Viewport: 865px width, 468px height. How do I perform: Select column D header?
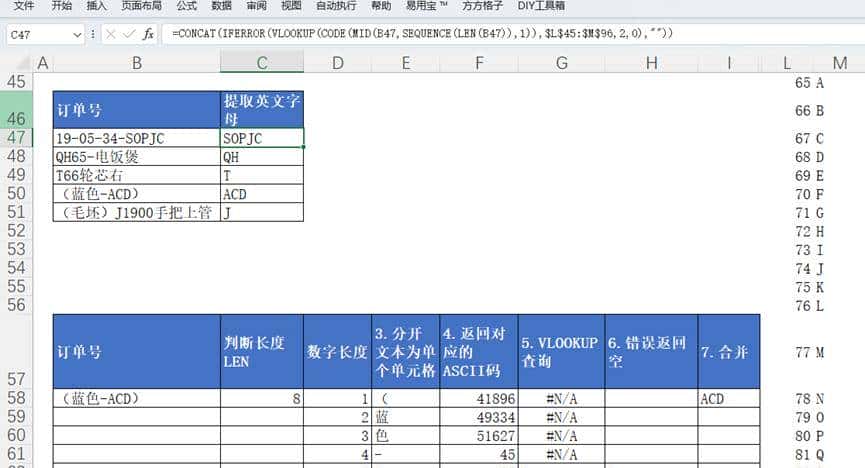pyautogui.click(x=338, y=63)
